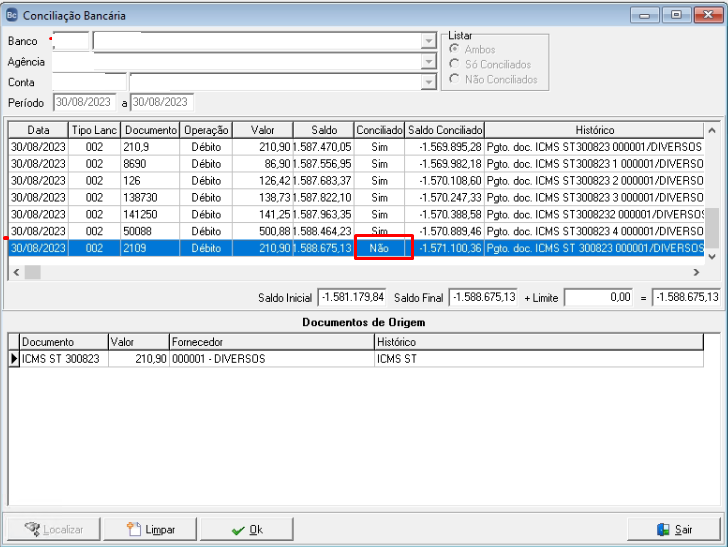Viewport: 728px width, 547px height.
Task: Click the document 2109 cell
Action: 150,248
